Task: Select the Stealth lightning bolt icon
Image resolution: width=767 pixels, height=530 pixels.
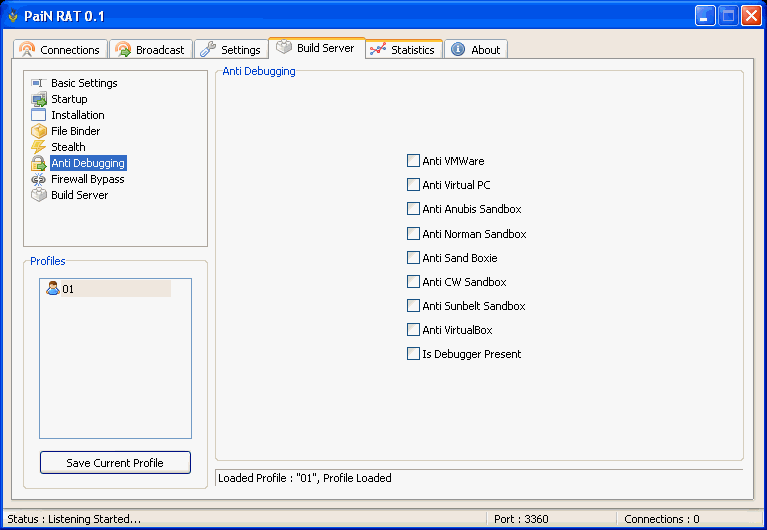Action: pyautogui.click(x=39, y=147)
